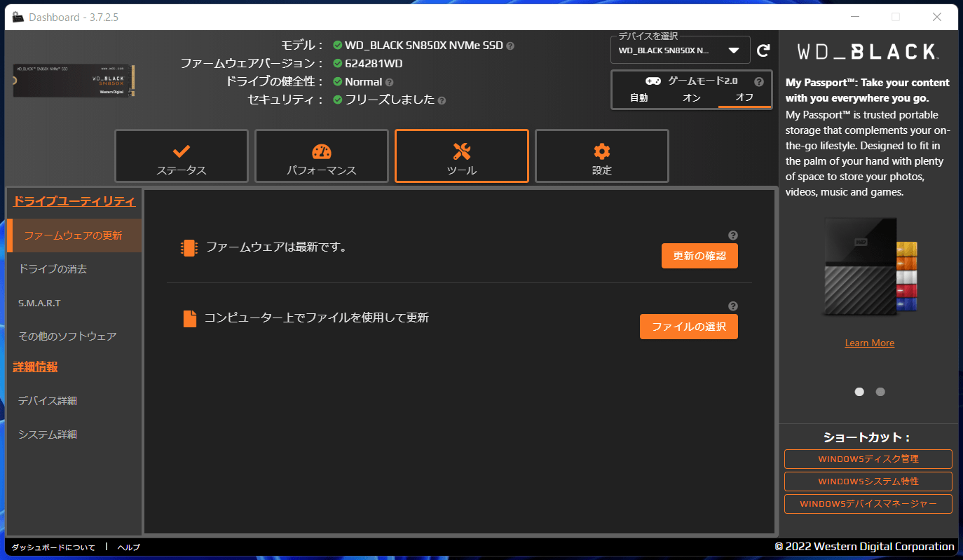Image resolution: width=963 pixels, height=560 pixels.
Task: Select その他のソフトウェア in sidebar
Action: tap(74, 336)
